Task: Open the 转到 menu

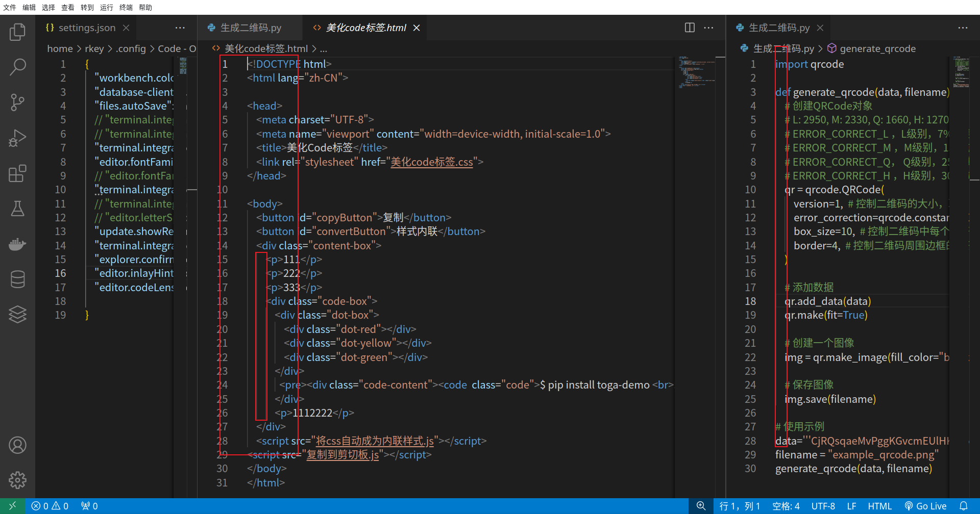Action: pos(87,7)
